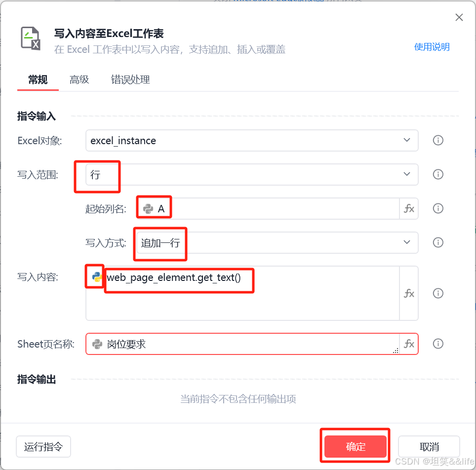476x470 pixels.
Task: Click the 写入内容 text area
Action: tap(242, 293)
